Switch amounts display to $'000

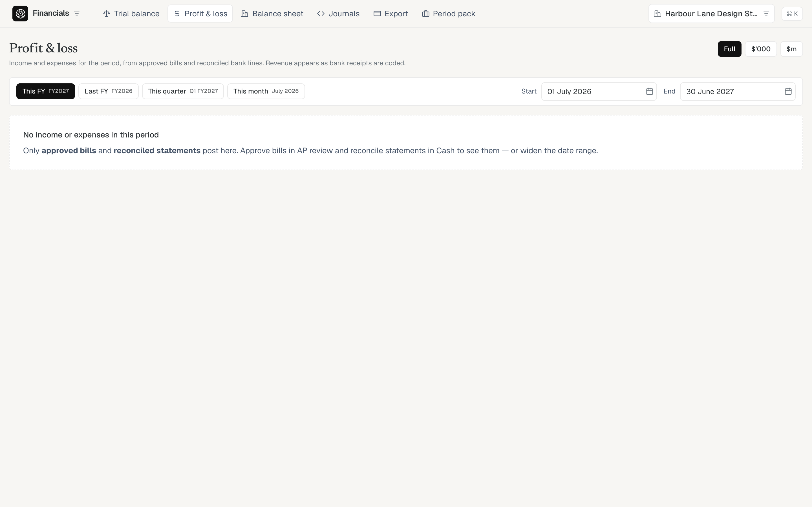(x=761, y=49)
